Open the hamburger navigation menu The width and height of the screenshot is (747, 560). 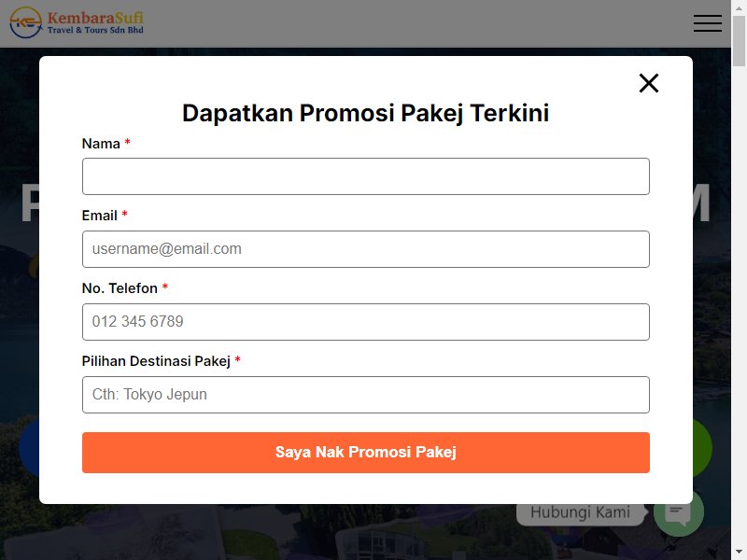[708, 23]
